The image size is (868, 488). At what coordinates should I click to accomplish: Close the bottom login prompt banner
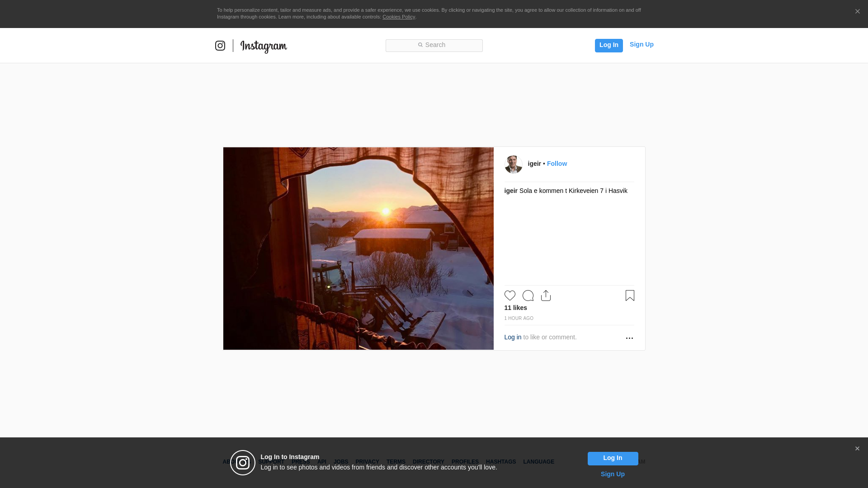(x=857, y=449)
